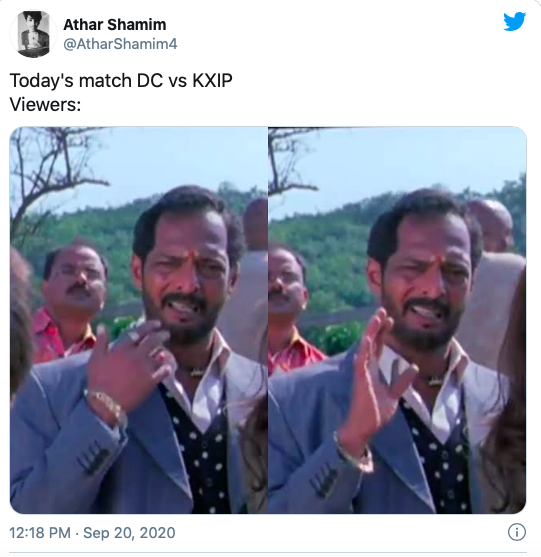
Task: Click the "Today's match DC vs KXIP" text
Action: coord(121,80)
